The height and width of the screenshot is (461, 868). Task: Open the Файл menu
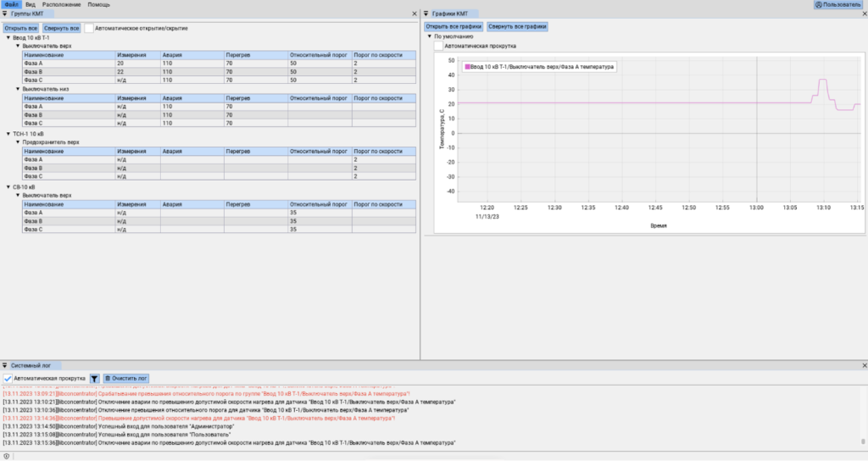tap(11, 5)
